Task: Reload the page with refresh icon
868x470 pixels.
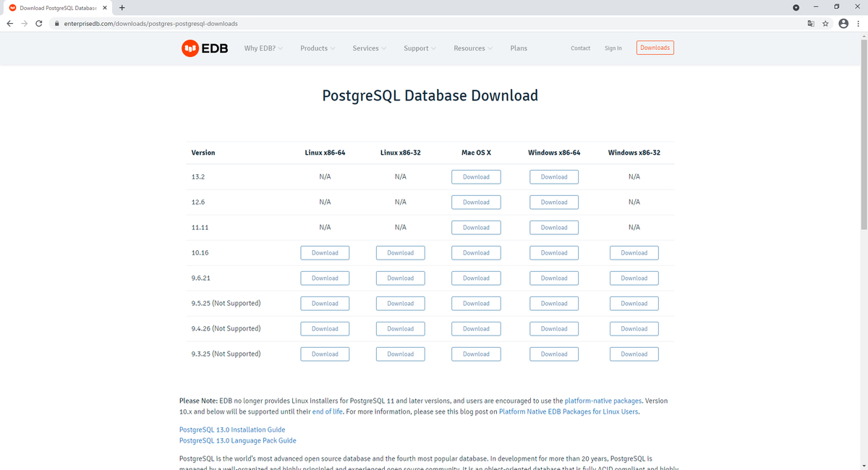Action: click(38, 23)
